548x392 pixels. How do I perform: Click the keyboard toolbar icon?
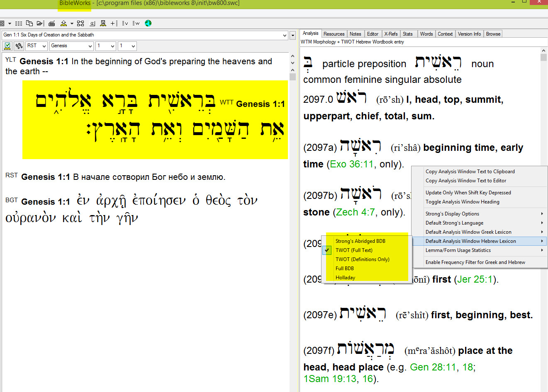(52, 23)
